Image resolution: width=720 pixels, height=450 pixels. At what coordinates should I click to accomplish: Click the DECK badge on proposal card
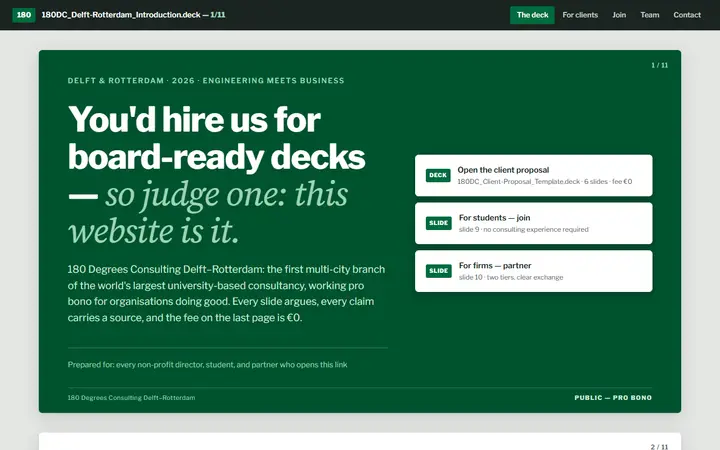tap(438, 175)
